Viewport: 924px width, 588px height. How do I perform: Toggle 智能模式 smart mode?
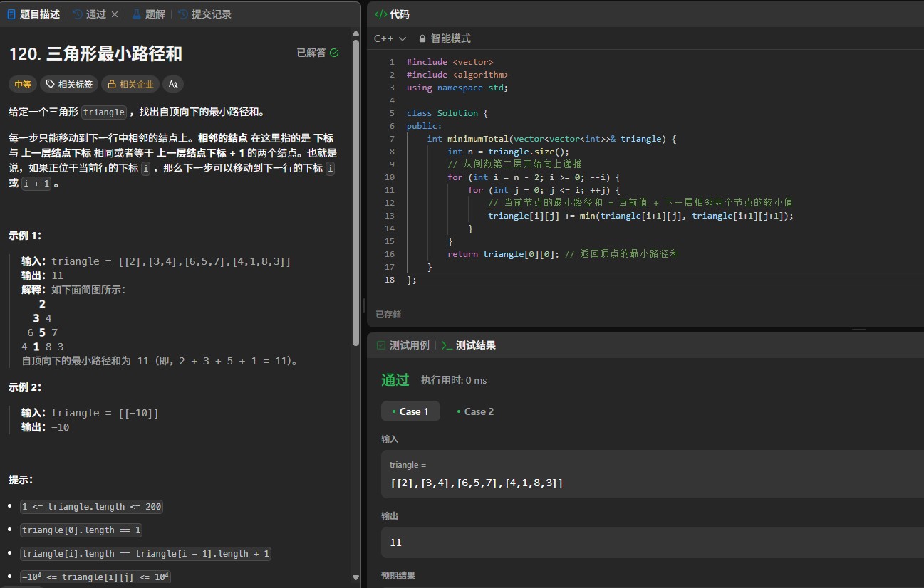pos(445,38)
